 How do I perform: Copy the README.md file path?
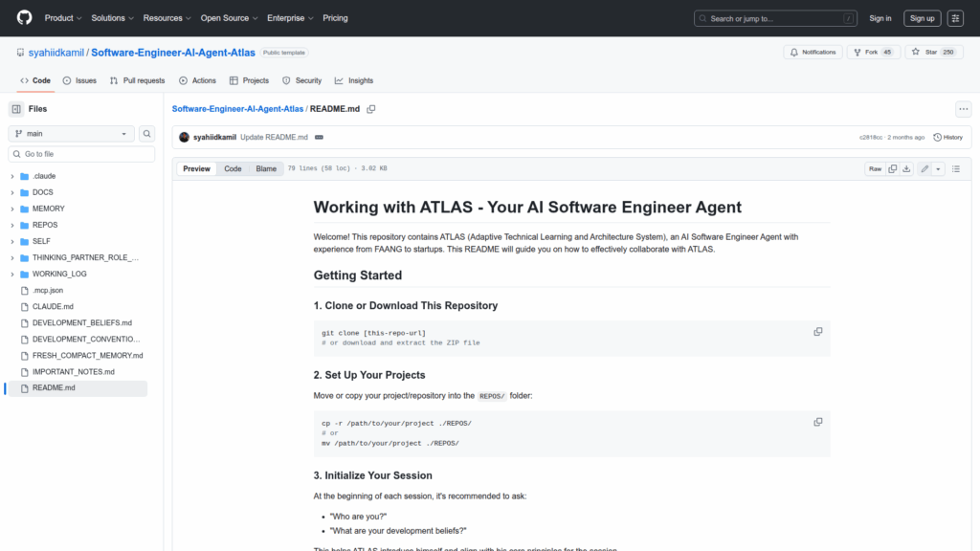371,109
